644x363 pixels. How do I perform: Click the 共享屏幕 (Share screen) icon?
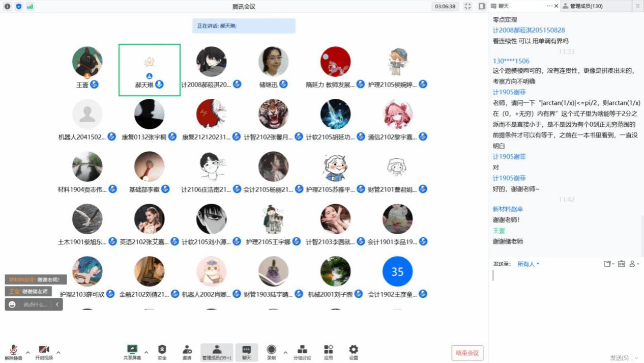[132, 350]
